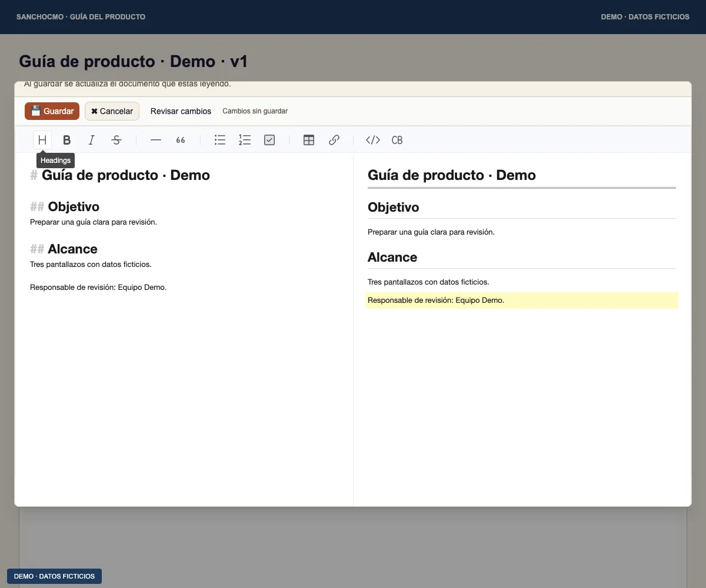This screenshot has height=588, width=706.
Task: Insert a blockquote
Action: point(181,140)
